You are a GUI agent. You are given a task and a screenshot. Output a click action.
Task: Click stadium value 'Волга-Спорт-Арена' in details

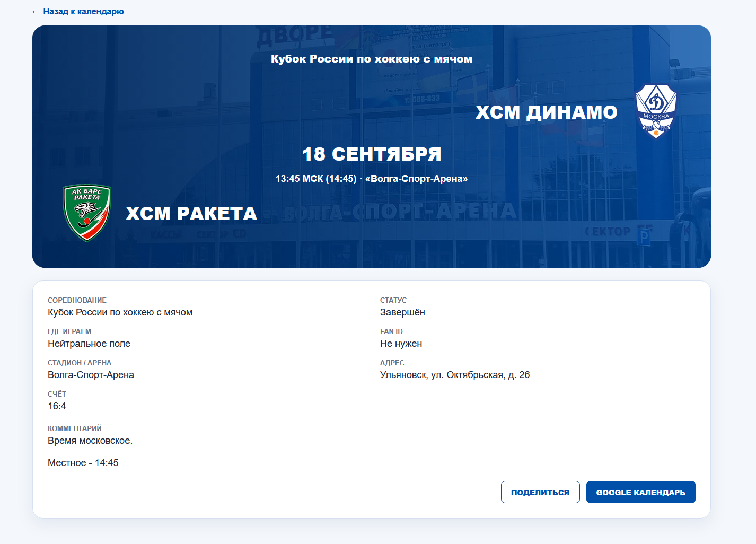(91, 375)
